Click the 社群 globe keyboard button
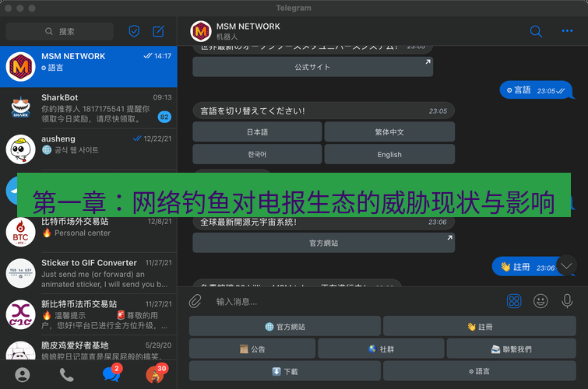The height and width of the screenshot is (389, 588). (x=381, y=349)
